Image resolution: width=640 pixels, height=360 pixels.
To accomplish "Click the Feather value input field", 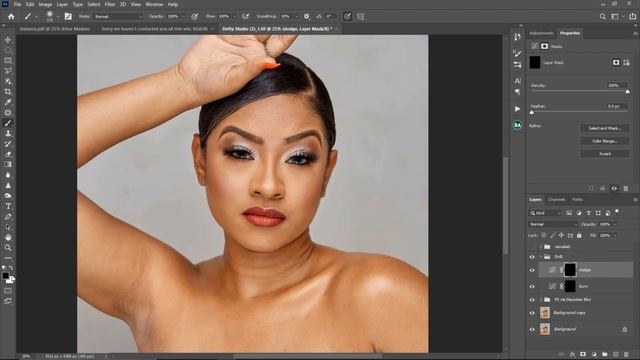I will click(x=616, y=106).
